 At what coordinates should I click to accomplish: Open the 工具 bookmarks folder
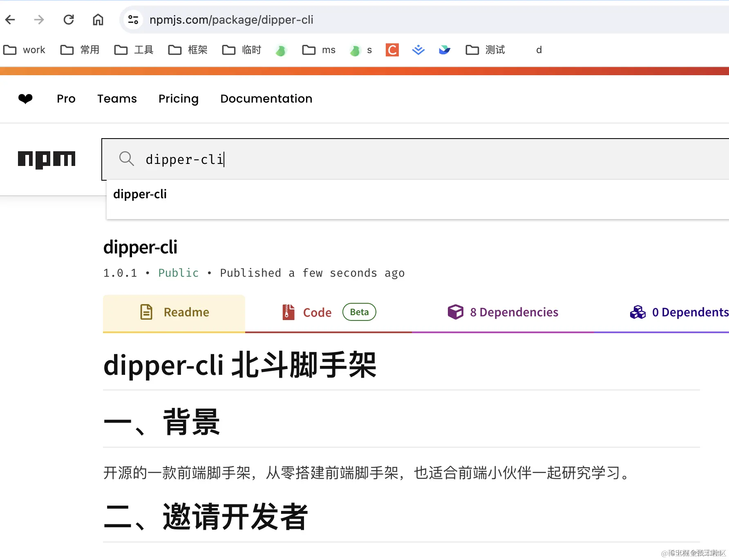pyautogui.click(x=134, y=49)
